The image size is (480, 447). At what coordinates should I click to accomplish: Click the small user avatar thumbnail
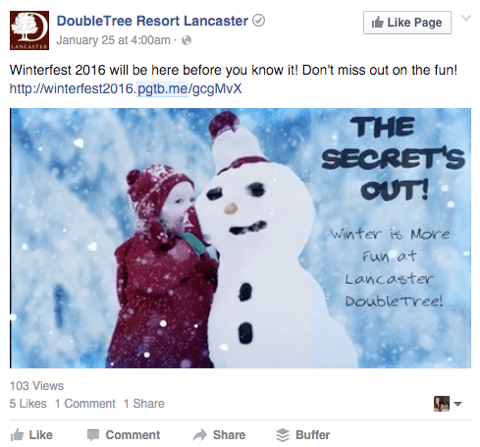[x=442, y=404]
